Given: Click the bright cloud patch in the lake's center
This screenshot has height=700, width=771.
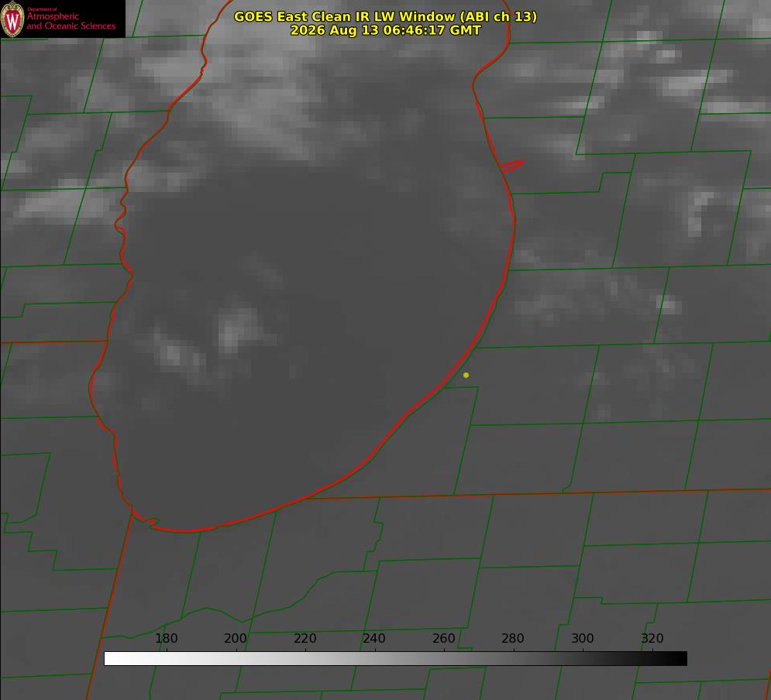Looking at the screenshot, I should [x=238, y=330].
